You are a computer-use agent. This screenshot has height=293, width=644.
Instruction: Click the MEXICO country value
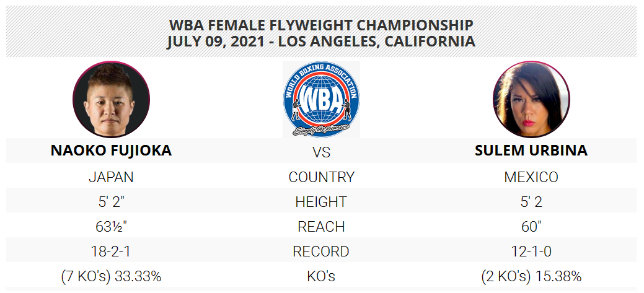(531, 177)
